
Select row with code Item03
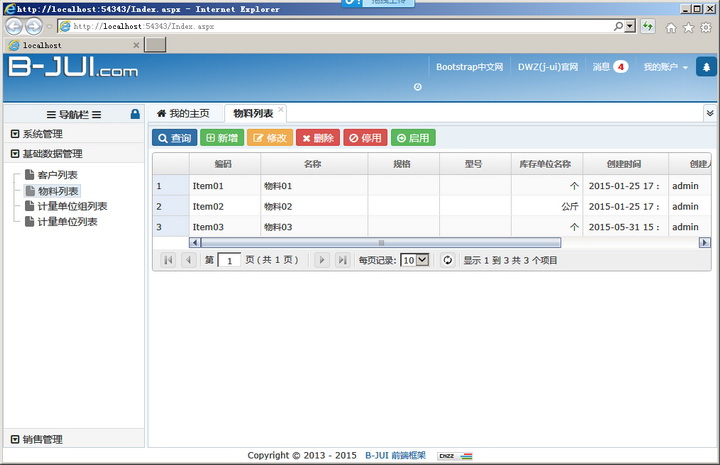coord(432,227)
